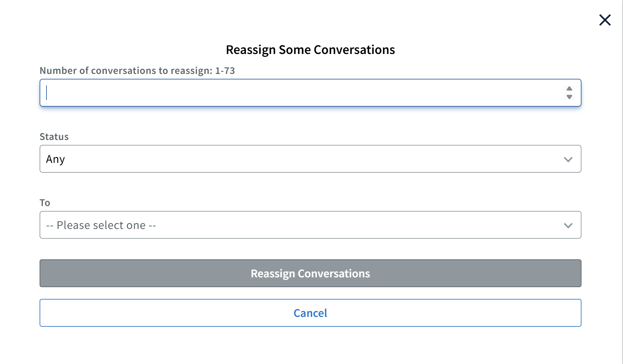Decrement the conversations count using the down arrow

point(569,97)
